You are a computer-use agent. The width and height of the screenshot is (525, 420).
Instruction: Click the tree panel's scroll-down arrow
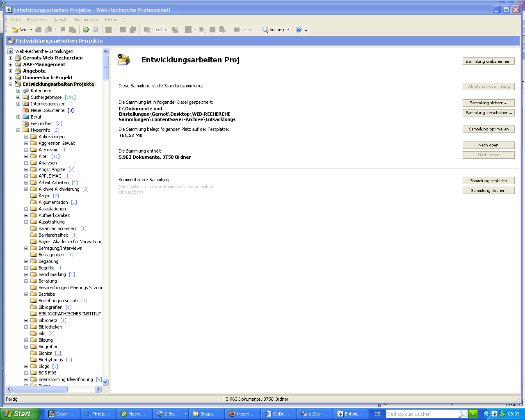pyautogui.click(x=105, y=382)
